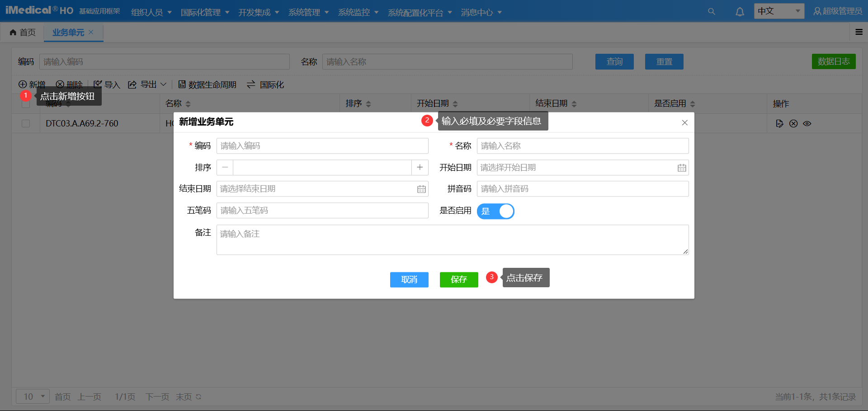Click 保存 to save the business unit
868x411 pixels.
(x=459, y=280)
